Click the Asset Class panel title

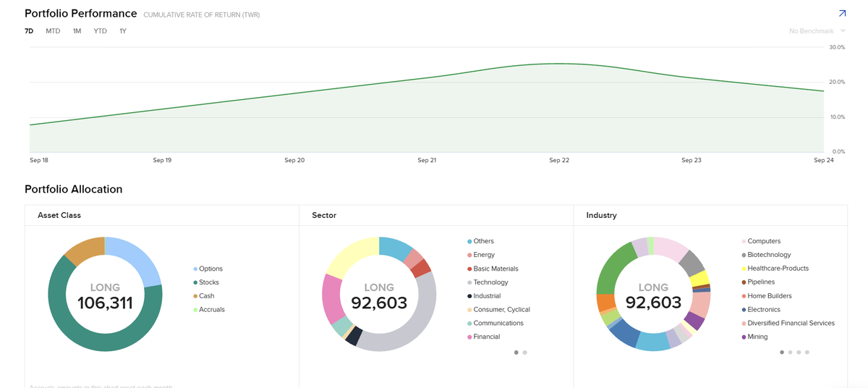tap(59, 216)
